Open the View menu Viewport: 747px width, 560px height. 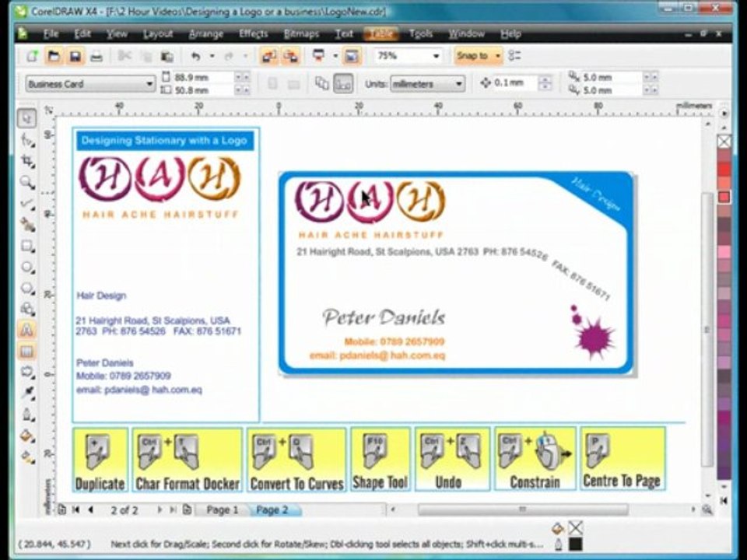click(x=117, y=33)
